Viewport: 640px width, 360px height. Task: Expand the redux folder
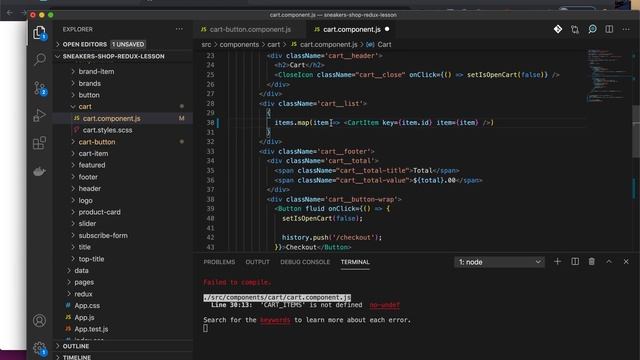point(83,294)
